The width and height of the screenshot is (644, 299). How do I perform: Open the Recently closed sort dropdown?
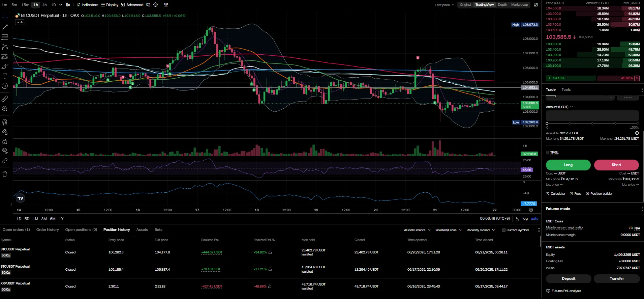click(x=481, y=230)
